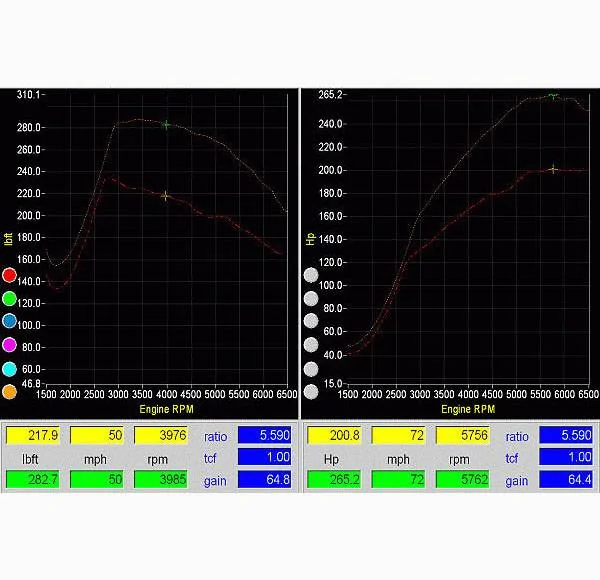Screen dimensions: 600x580
Task: Select the blue run circle in torque graph
Action: [x=9, y=322]
